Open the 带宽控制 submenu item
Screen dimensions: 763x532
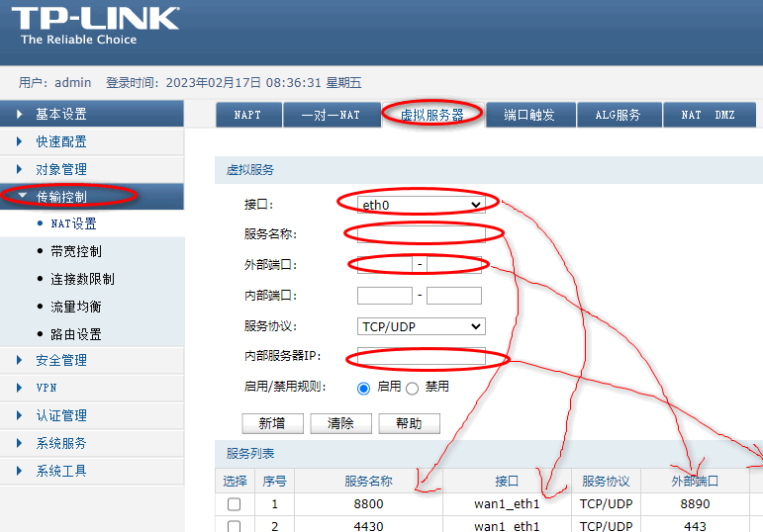pos(75,251)
